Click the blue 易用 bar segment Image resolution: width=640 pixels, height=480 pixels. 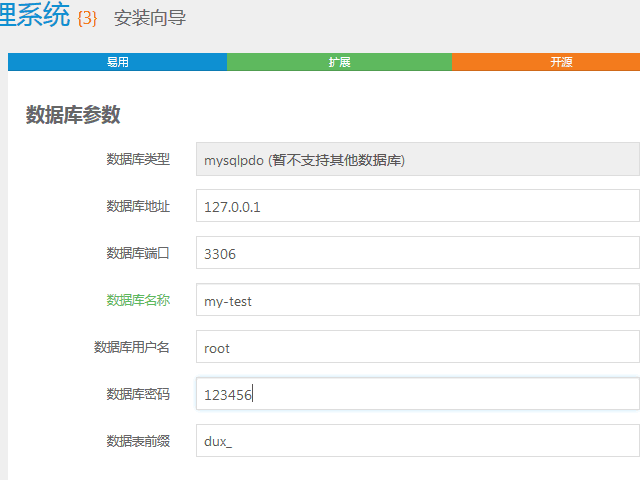click(x=117, y=62)
